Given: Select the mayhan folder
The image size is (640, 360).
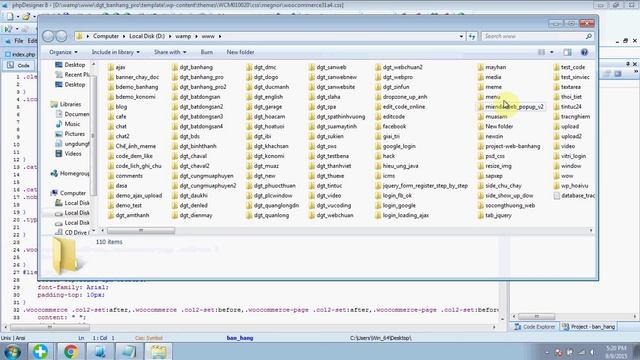Looking at the screenshot, I should click(x=492, y=67).
